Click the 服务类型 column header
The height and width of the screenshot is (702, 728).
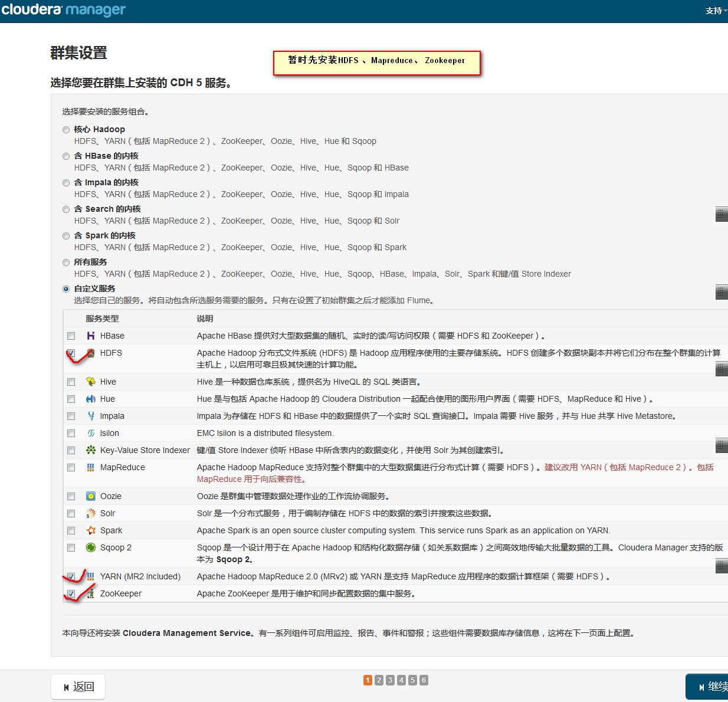pos(102,319)
